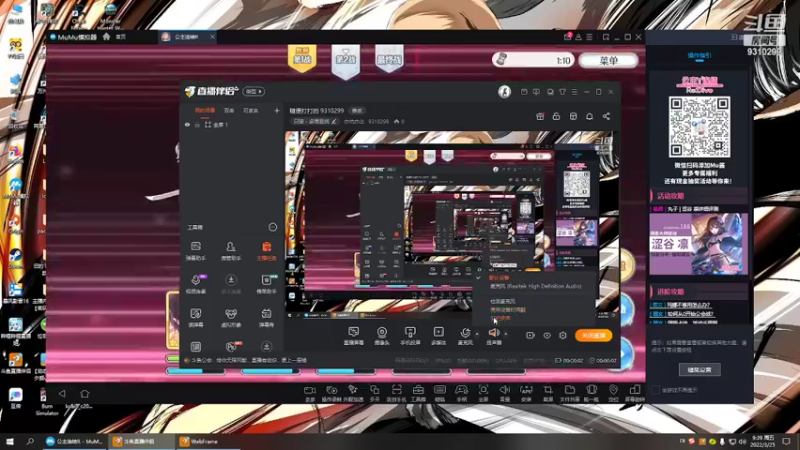Click the orange speaker icon in streaming app
Screen dimensions: 800x450
(x=493, y=332)
